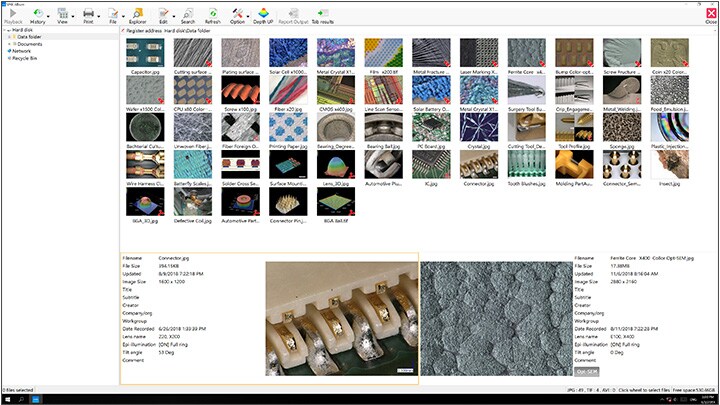Expand the Edit dropdown arrow

point(174,14)
